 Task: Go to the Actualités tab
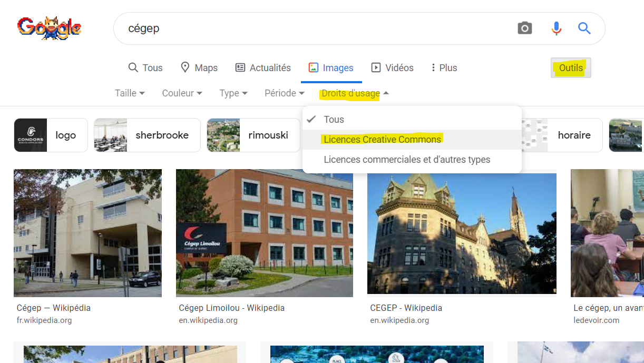tap(263, 67)
